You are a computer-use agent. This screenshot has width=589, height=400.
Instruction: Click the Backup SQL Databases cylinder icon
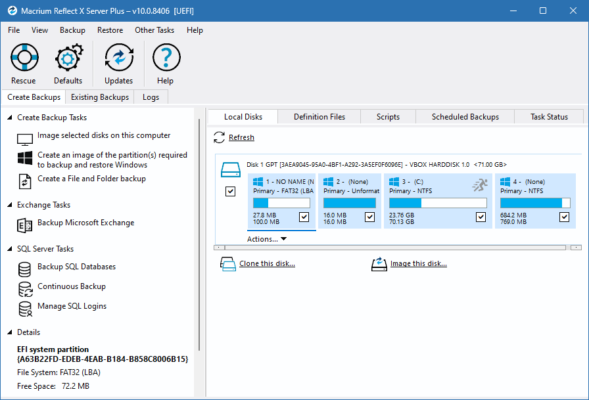25,269
